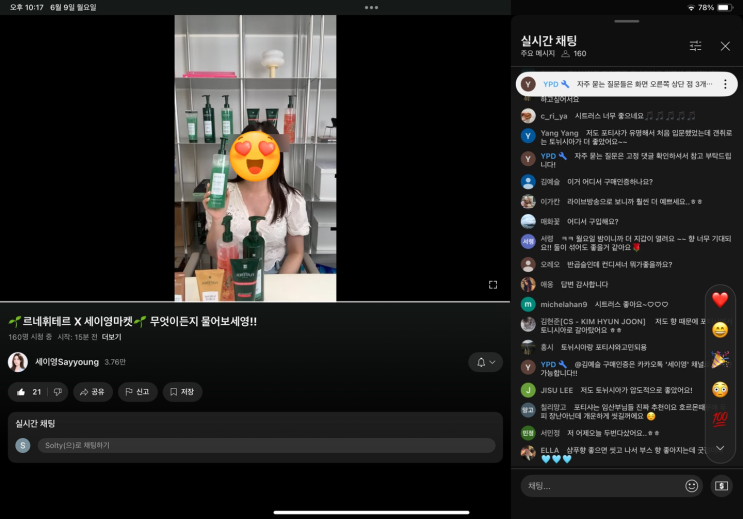Open emoji picker in chat box
The image size is (743, 519).
pyautogui.click(x=691, y=486)
